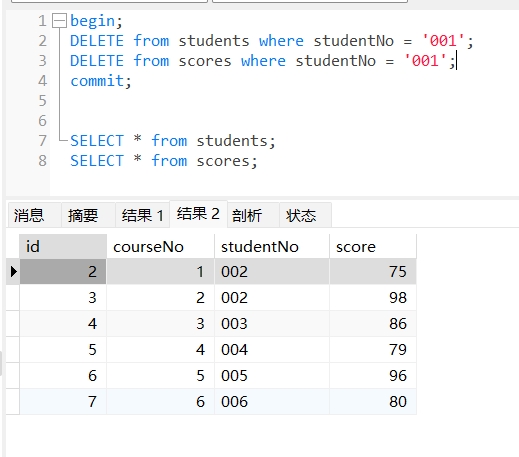Select the row indicator arrow for id 2
Screen dimensions: 519x457
pos(13,272)
